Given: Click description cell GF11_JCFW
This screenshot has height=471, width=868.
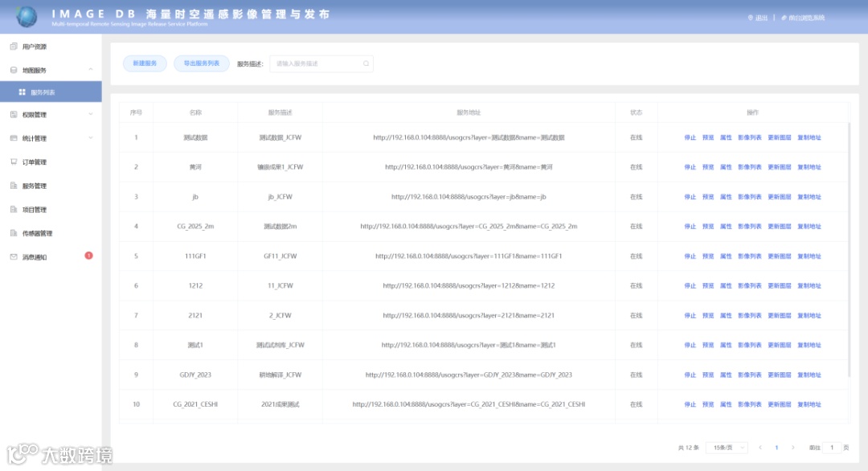Looking at the screenshot, I should [280, 256].
